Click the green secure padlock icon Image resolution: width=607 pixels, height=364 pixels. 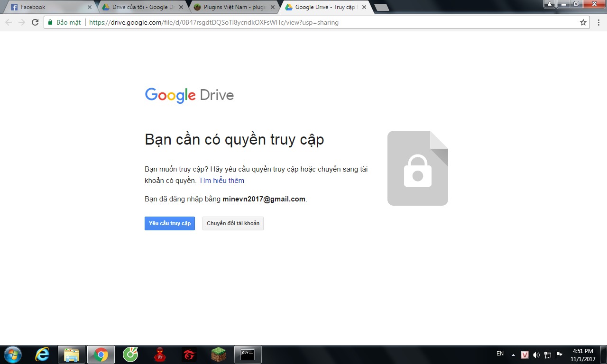50,22
